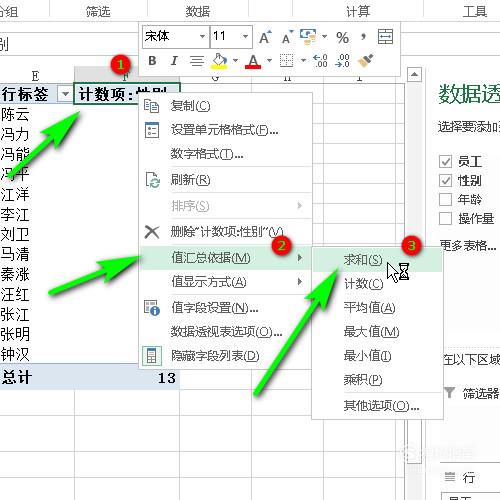Screen dimensions: 500x500
Task: Open the 排序(S) submenu
Action: [x=225, y=206]
